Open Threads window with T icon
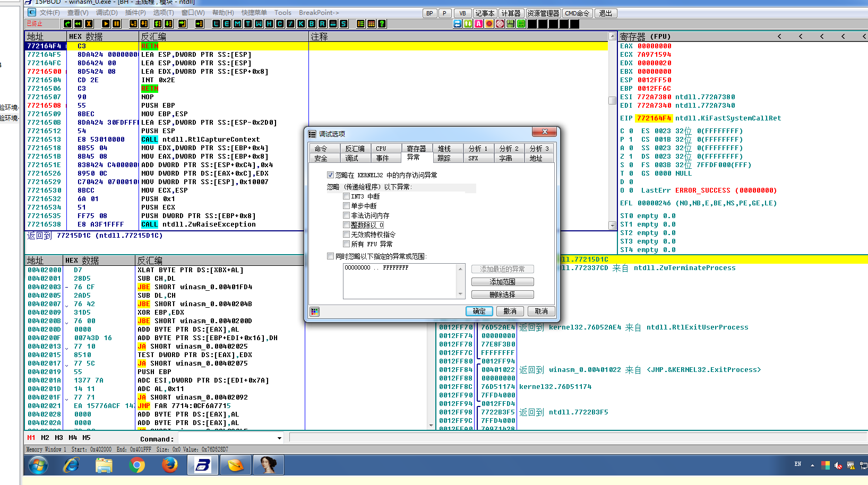868x485 pixels. [248, 24]
